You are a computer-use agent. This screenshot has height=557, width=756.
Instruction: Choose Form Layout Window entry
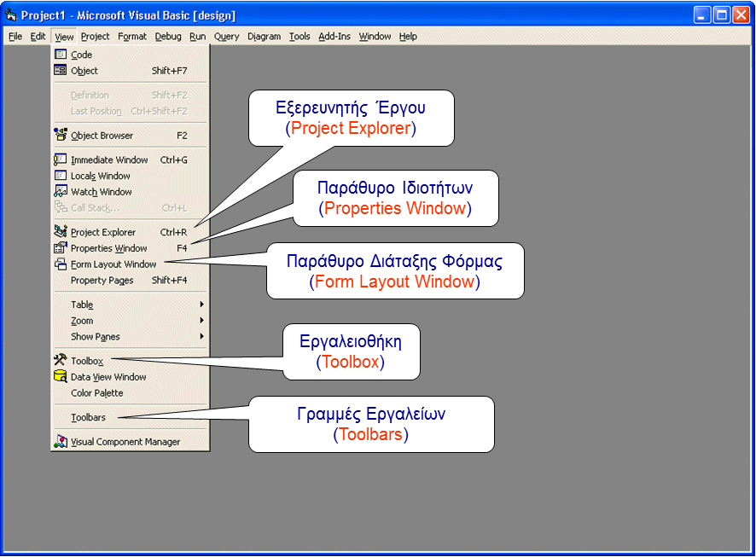pos(131,264)
